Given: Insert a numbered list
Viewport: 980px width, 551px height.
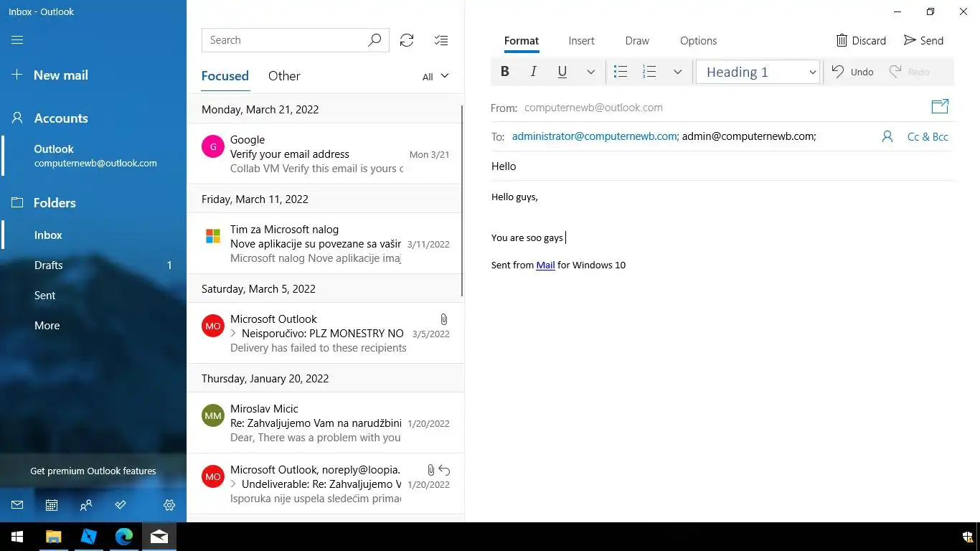Looking at the screenshot, I should click(649, 72).
